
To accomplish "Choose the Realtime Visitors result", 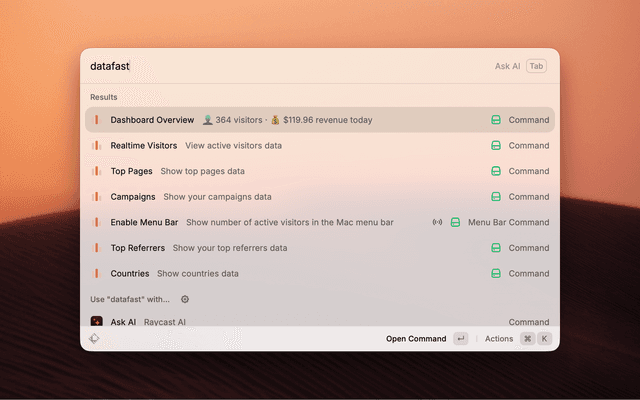I will click(x=144, y=145).
